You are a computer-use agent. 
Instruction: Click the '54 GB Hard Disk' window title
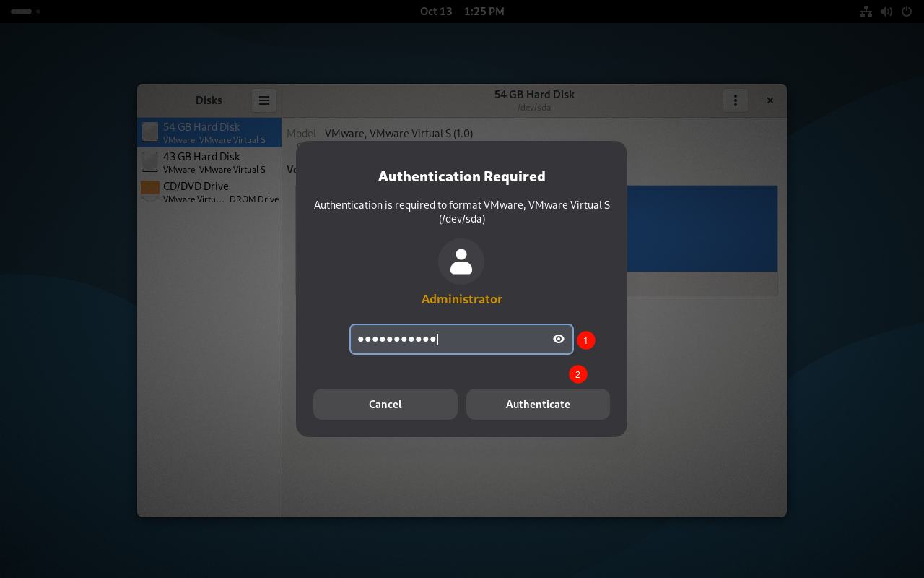tap(534, 95)
